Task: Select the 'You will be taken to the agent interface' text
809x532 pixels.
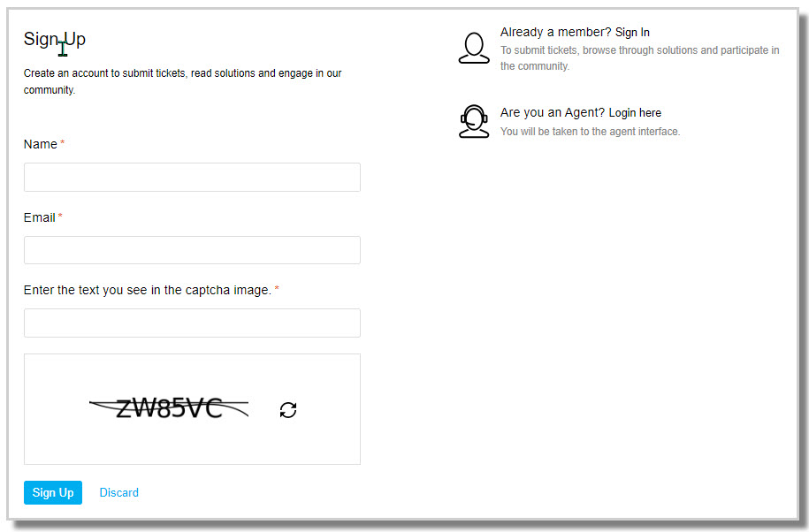Action: (x=590, y=132)
